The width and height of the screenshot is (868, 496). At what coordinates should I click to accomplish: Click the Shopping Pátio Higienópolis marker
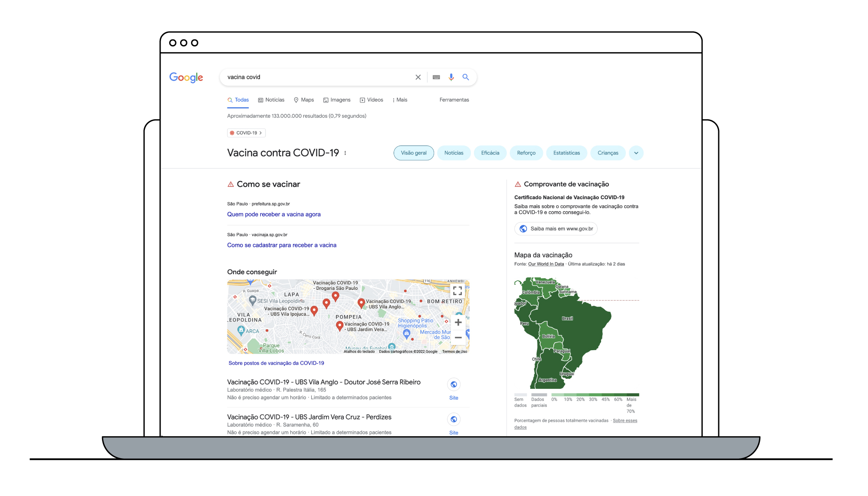pos(407,334)
